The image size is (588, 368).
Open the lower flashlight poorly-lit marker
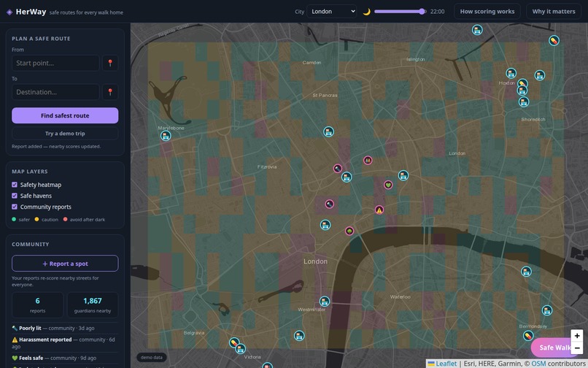tap(329, 204)
